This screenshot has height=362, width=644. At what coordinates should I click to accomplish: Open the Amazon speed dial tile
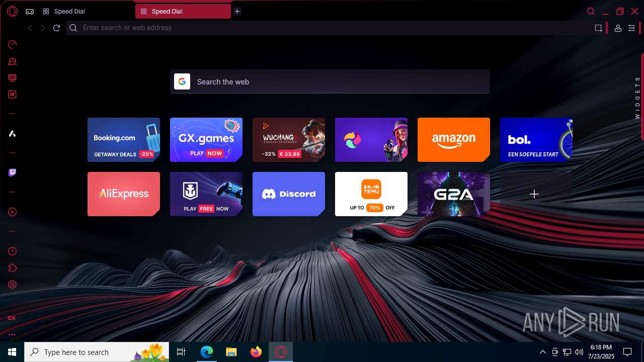click(x=454, y=140)
